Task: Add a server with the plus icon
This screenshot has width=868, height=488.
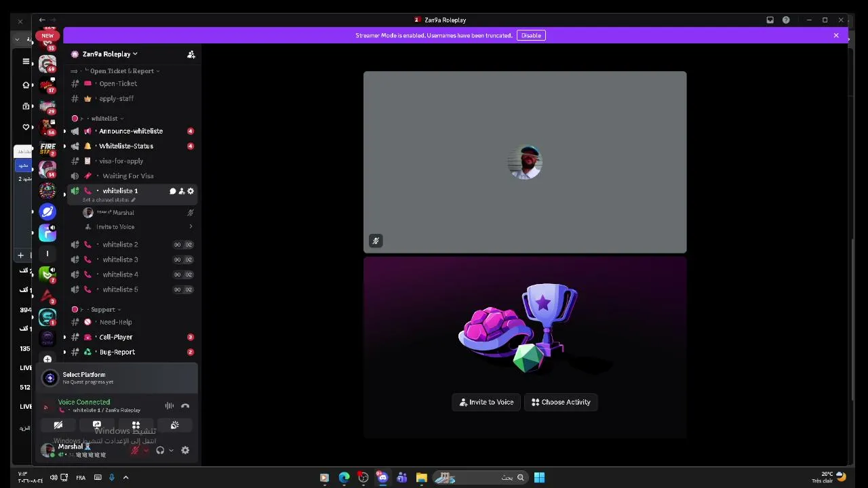Action: [47, 359]
